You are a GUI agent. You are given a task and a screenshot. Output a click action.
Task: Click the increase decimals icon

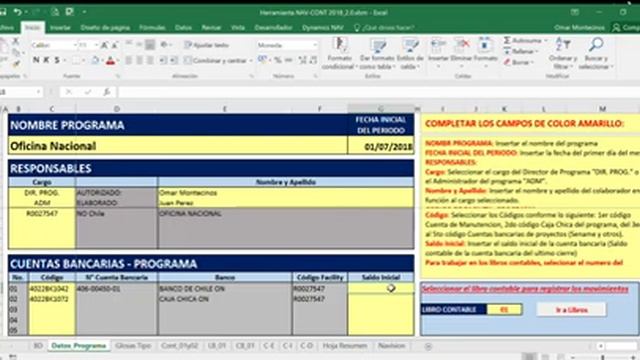[x=303, y=60]
